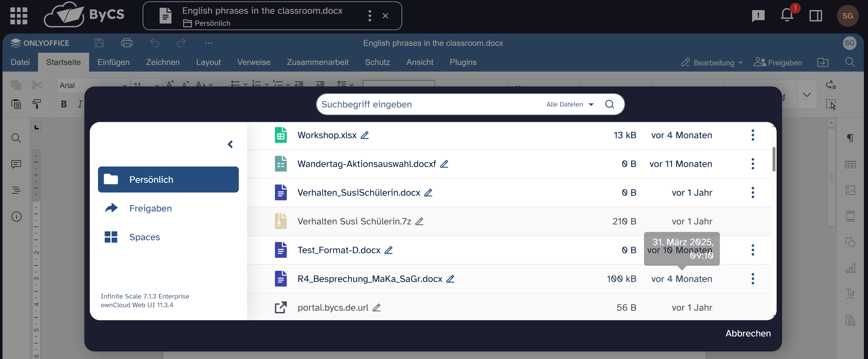Open the document's three-dot context menu

[x=370, y=16]
